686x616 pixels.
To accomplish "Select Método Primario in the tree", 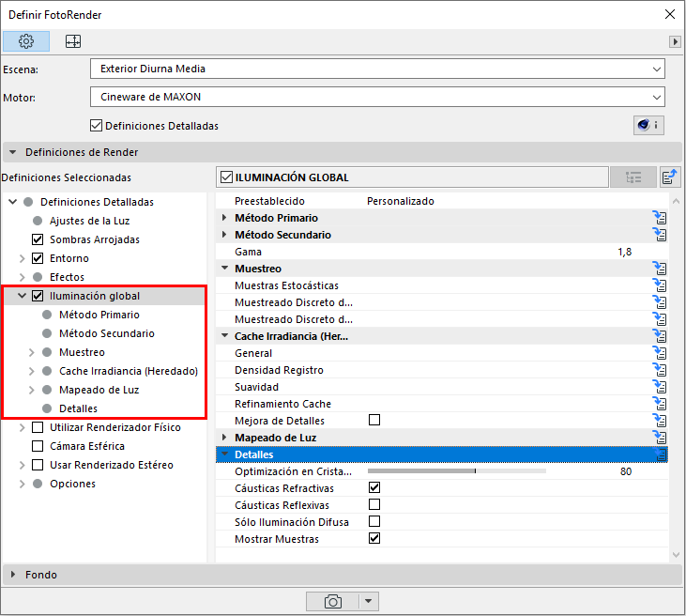I will 99,315.
